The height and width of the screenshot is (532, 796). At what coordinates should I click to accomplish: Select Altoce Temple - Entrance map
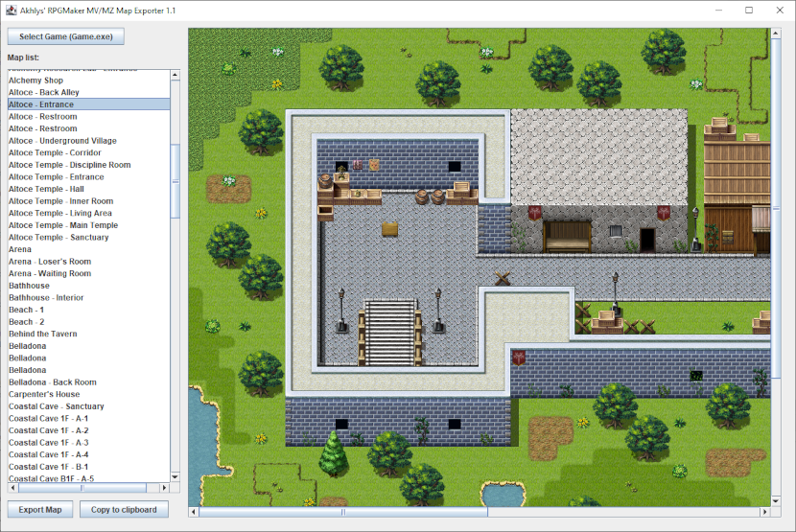89,177
